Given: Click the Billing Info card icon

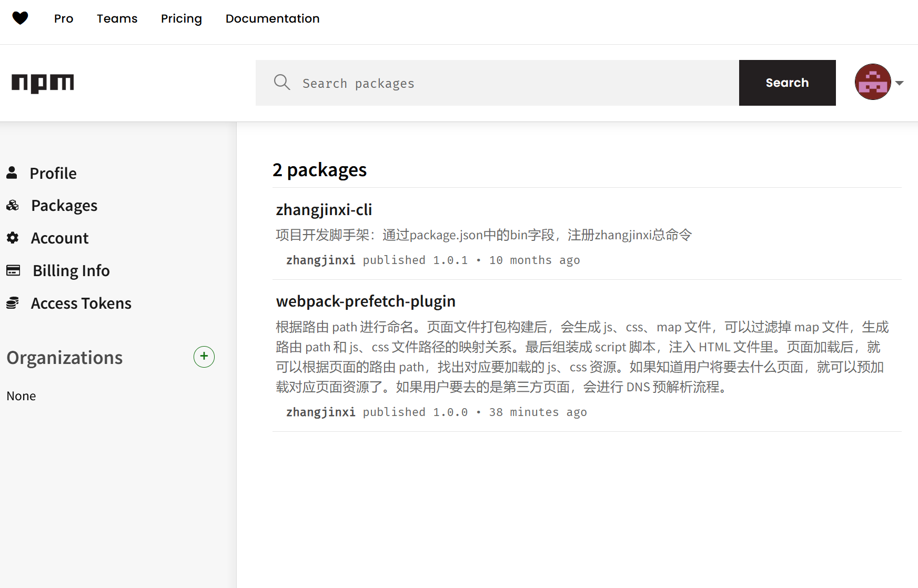Looking at the screenshot, I should tap(13, 270).
